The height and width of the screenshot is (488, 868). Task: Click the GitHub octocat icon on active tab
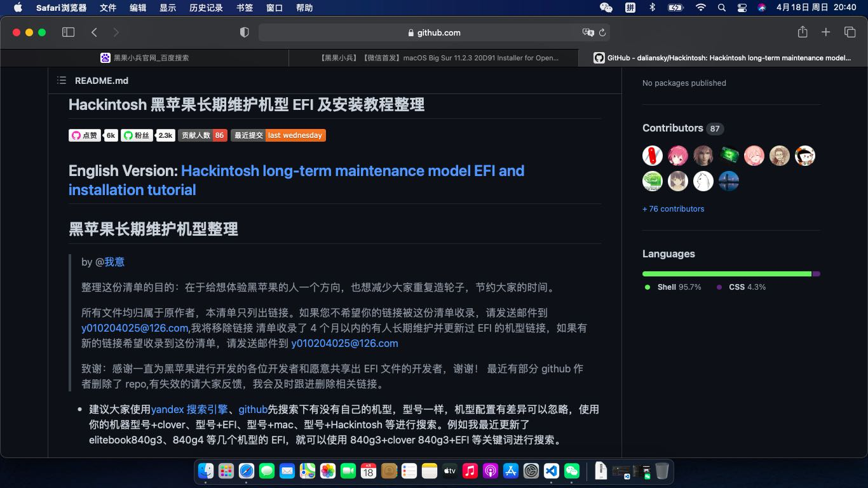tap(598, 57)
